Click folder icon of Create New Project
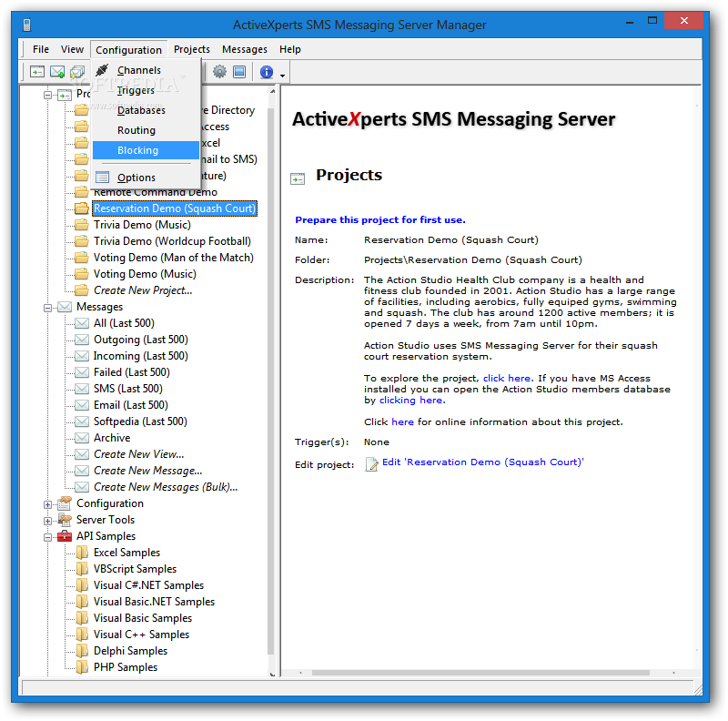Image resolution: width=728 pixels, height=721 pixels. (x=82, y=289)
